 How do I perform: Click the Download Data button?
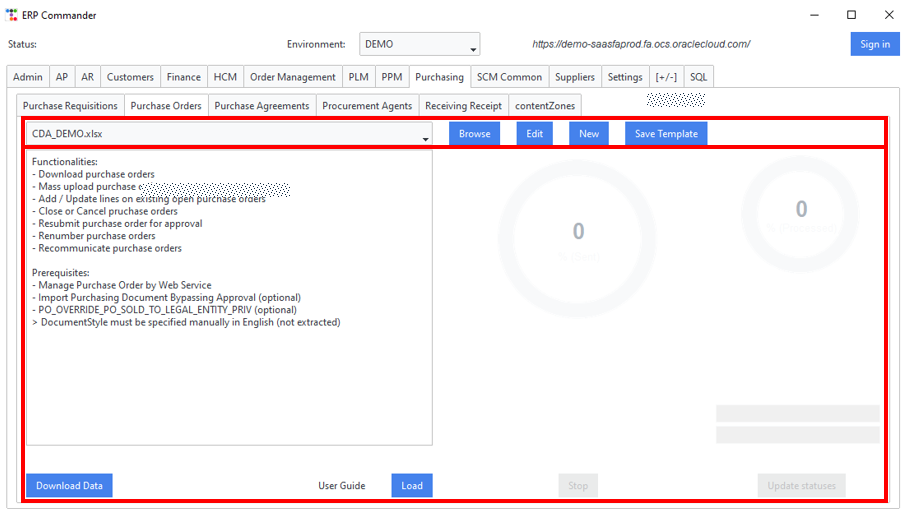[69, 485]
